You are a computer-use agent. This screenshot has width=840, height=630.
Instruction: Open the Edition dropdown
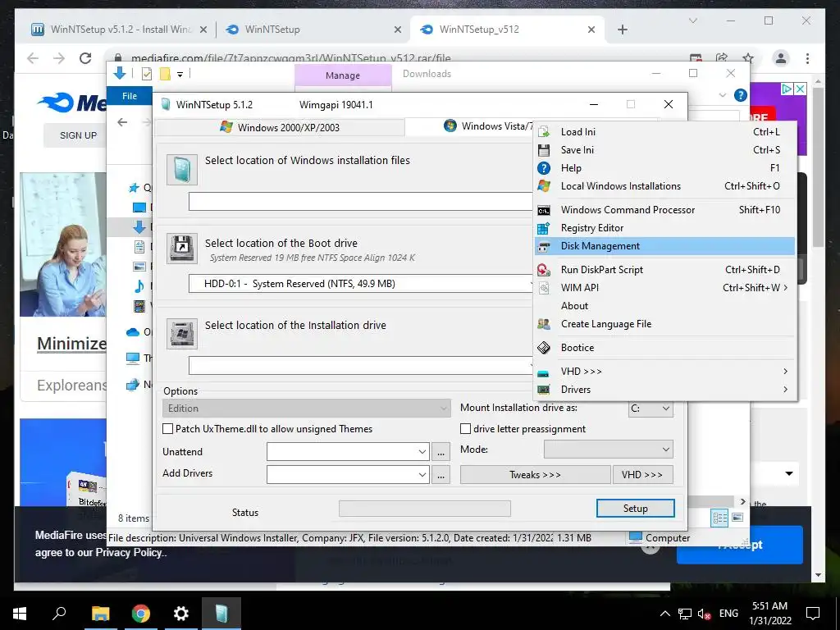point(306,409)
